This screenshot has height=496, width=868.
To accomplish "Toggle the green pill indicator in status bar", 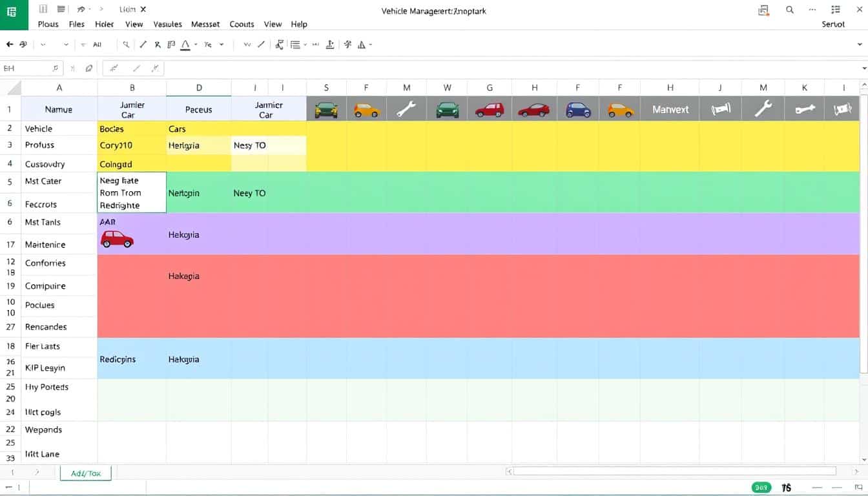I will pyautogui.click(x=760, y=488).
